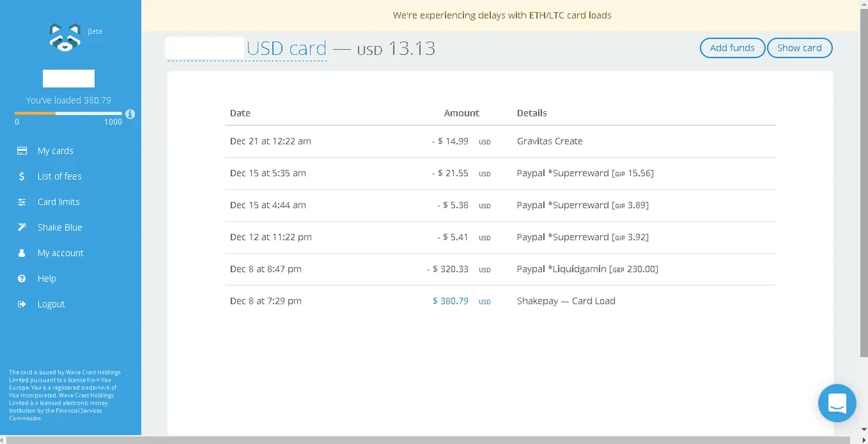Click the - $ 21.55 amount
Viewport: 868px width, 444px height.
[450, 173]
